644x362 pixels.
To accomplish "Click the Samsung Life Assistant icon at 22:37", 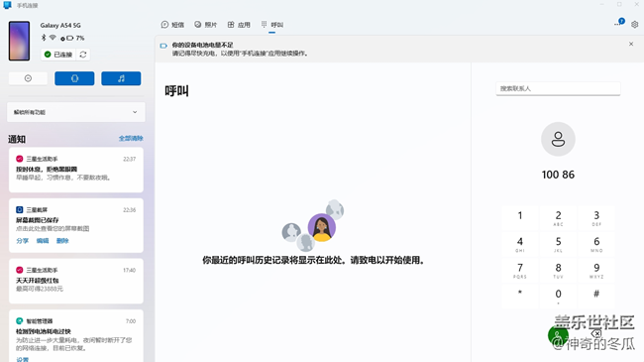I will point(19,159).
